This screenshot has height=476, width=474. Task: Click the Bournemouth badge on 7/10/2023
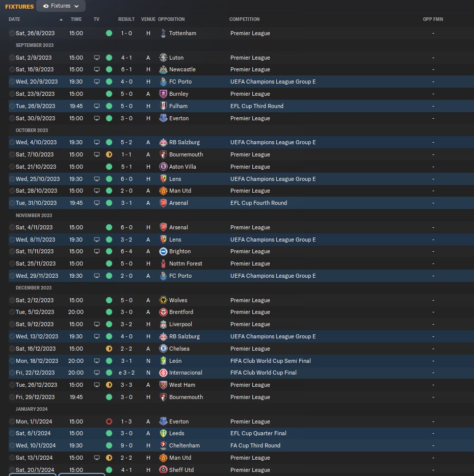pos(163,154)
